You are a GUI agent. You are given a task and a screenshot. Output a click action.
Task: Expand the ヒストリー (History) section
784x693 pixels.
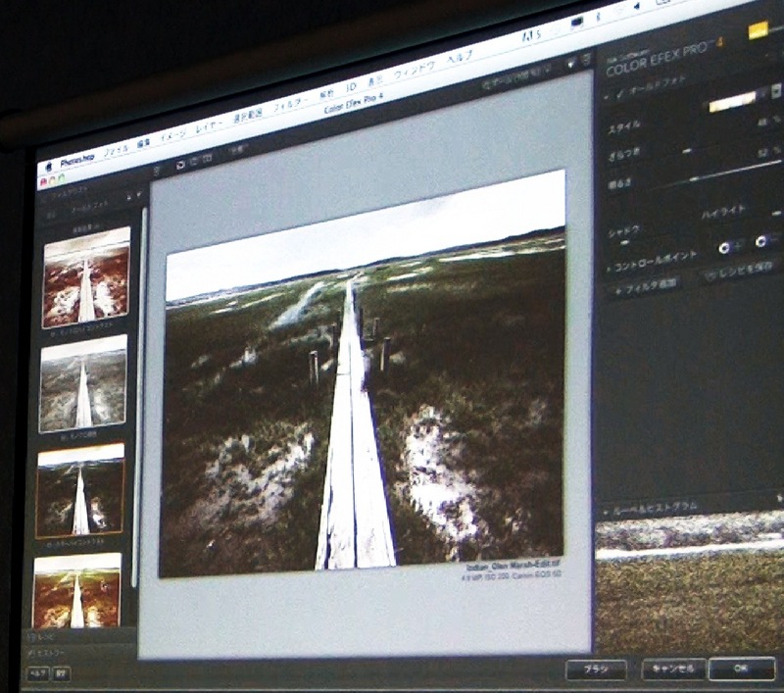coord(46,652)
